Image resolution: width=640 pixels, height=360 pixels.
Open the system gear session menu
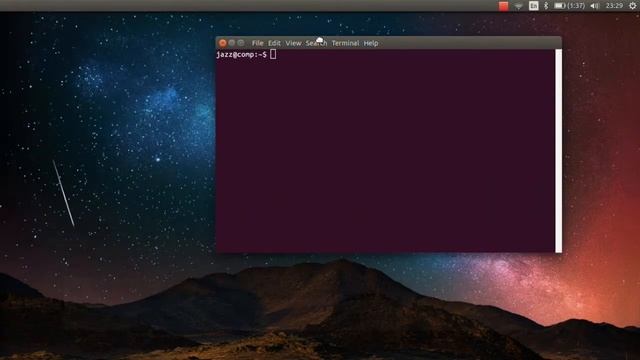pos(632,6)
